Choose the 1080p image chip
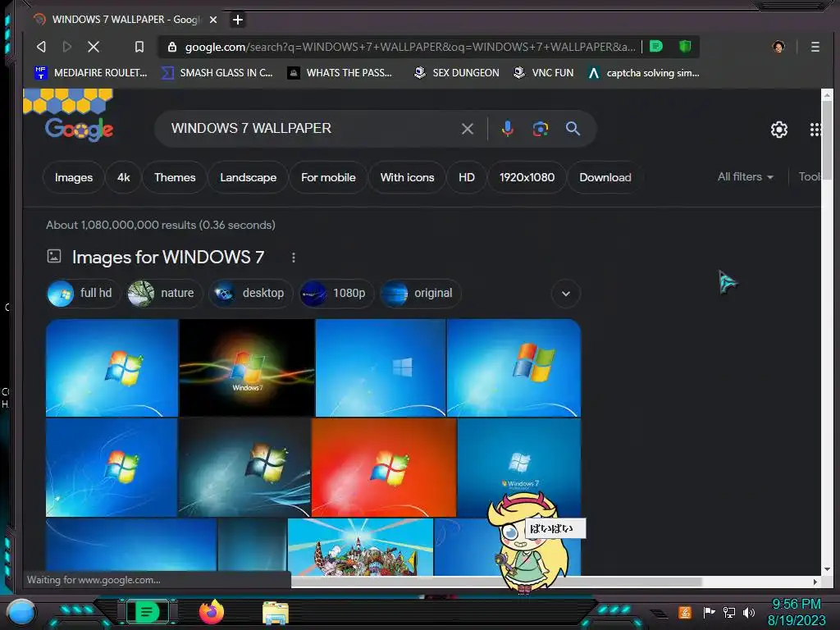The height and width of the screenshot is (630, 840). 336,293
